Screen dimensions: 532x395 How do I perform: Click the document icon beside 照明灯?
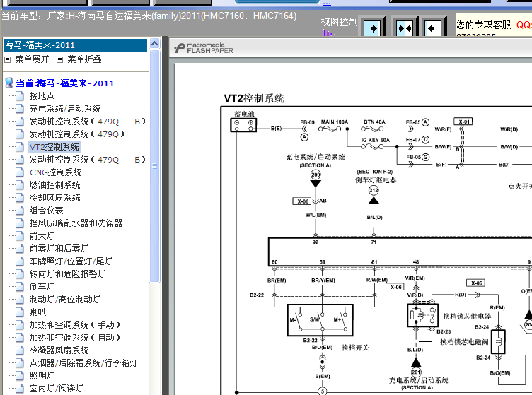[x=20, y=376]
